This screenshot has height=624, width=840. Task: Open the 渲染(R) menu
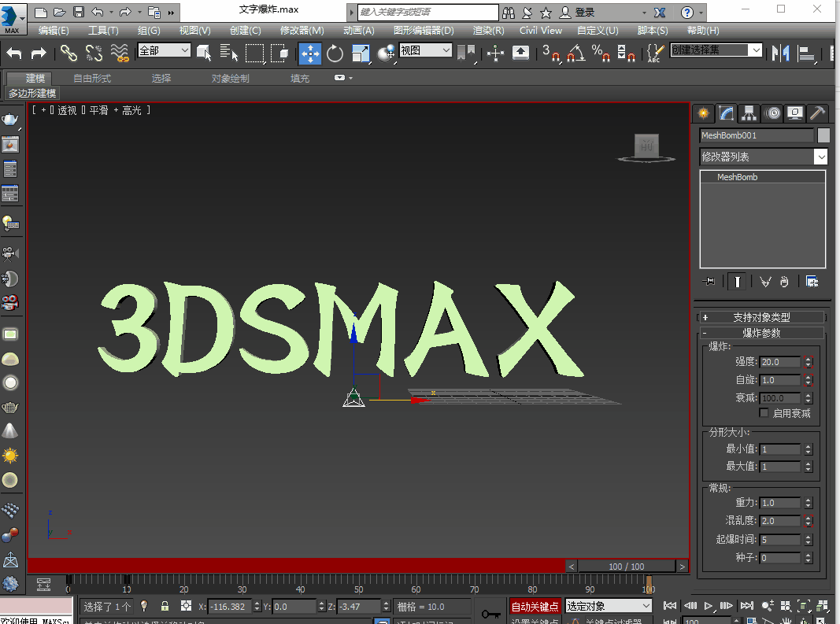pyautogui.click(x=488, y=31)
